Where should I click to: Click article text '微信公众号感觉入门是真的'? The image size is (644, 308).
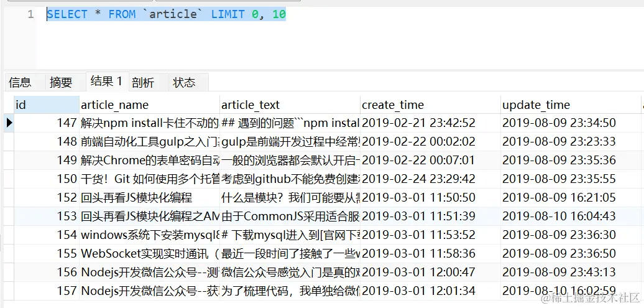pyautogui.click(x=290, y=272)
